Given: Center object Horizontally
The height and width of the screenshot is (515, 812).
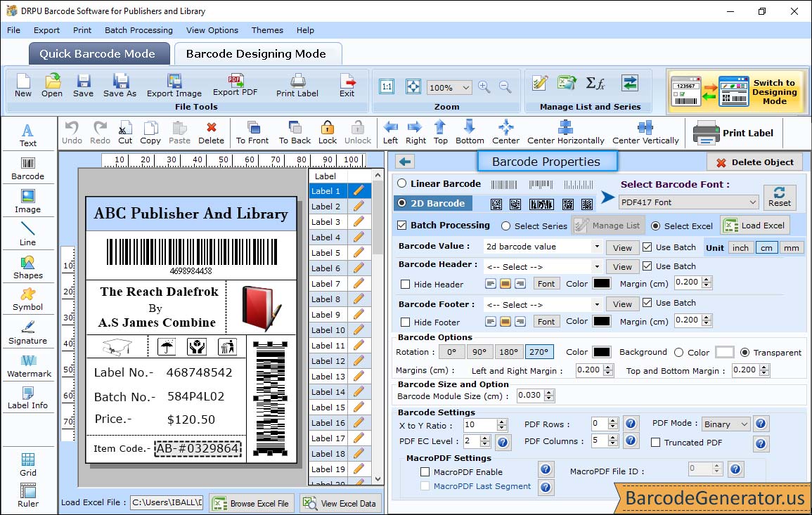Looking at the screenshot, I should tap(565, 133).
